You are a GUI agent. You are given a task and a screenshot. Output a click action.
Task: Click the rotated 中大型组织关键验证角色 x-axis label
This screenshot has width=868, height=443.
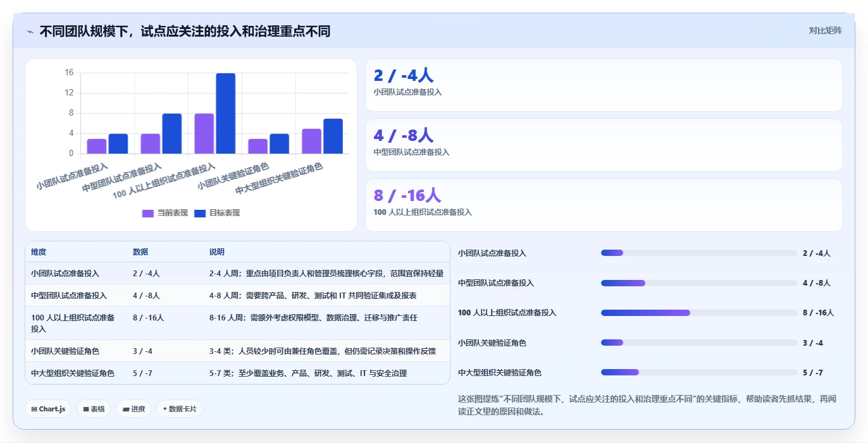tap(278, 178)
